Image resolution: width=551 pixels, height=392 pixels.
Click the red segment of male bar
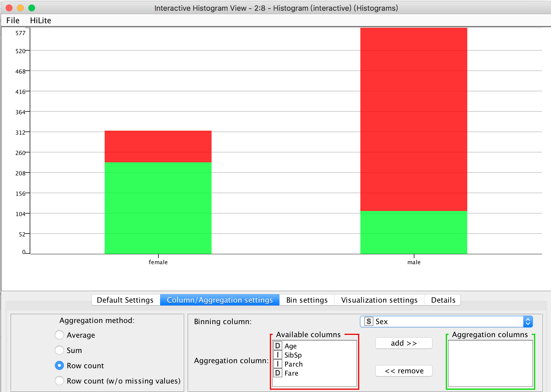(x=414, y=119)
